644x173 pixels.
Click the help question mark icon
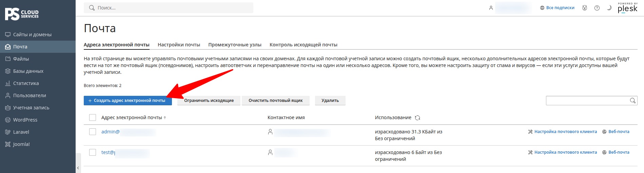point(597,8)
